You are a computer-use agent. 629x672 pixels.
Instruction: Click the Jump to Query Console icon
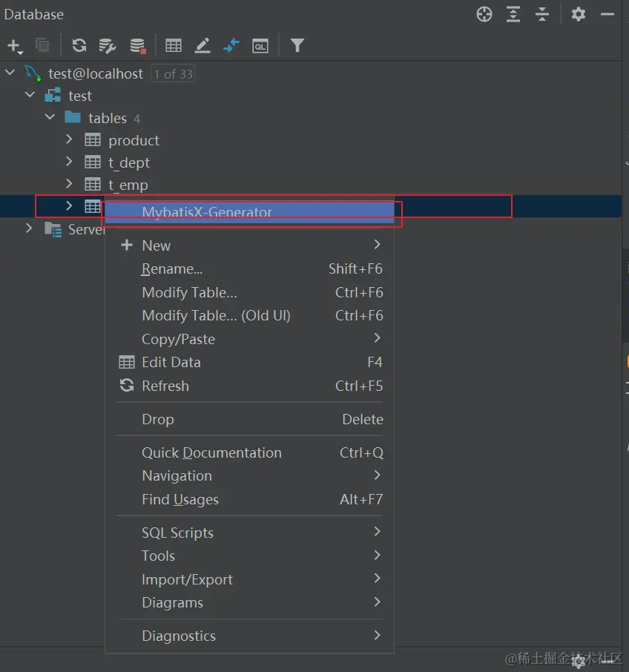231,45
